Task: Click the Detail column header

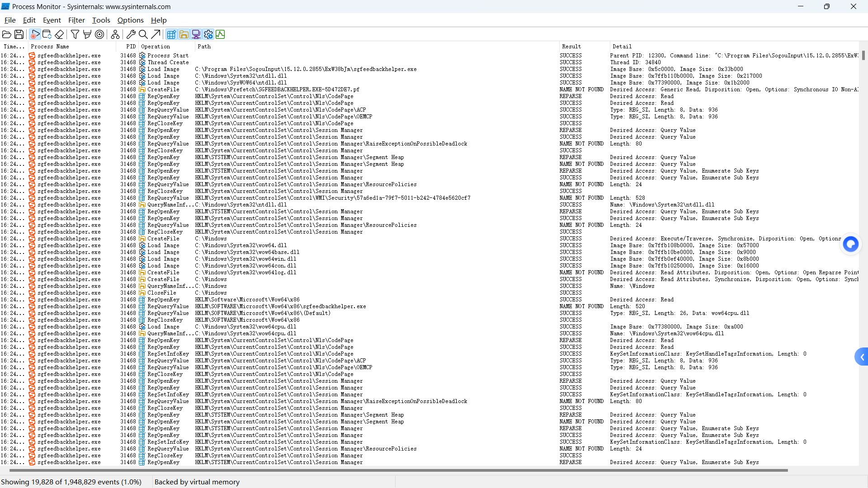Action: pos(735,47)
